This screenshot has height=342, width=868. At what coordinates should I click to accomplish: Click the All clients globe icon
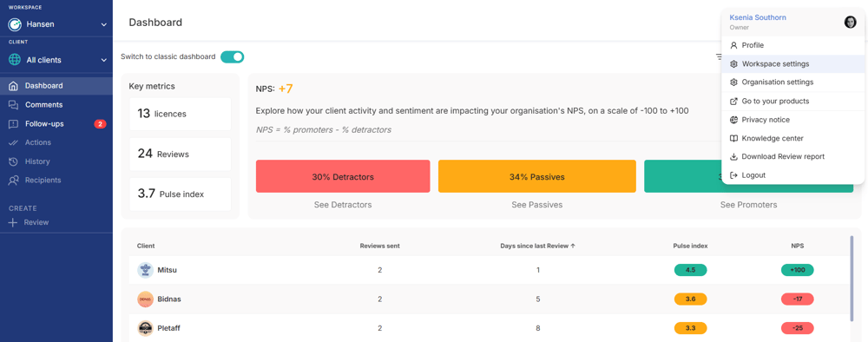(15, 60)
